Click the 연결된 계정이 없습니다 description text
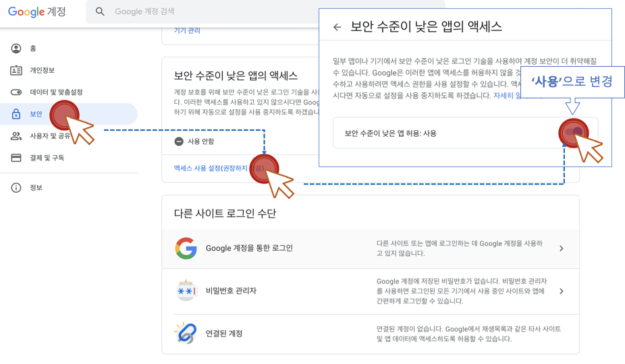Image resolution: width=625 pixels, height=364 pixels. pyautogui.click(x=468, y=334)
